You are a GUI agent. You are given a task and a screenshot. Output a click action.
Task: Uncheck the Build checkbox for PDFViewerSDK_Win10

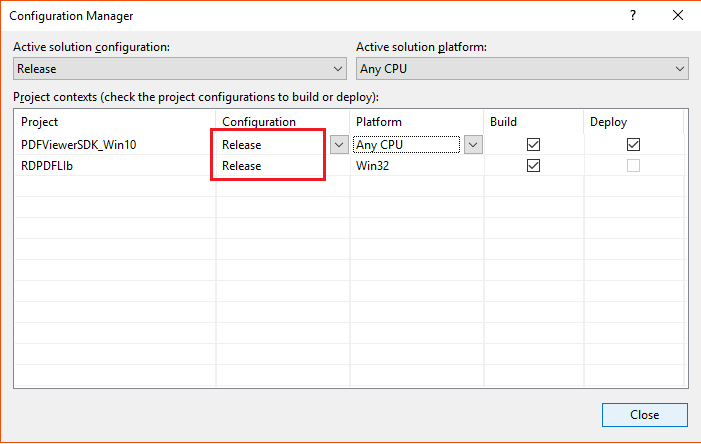point(533,144)
